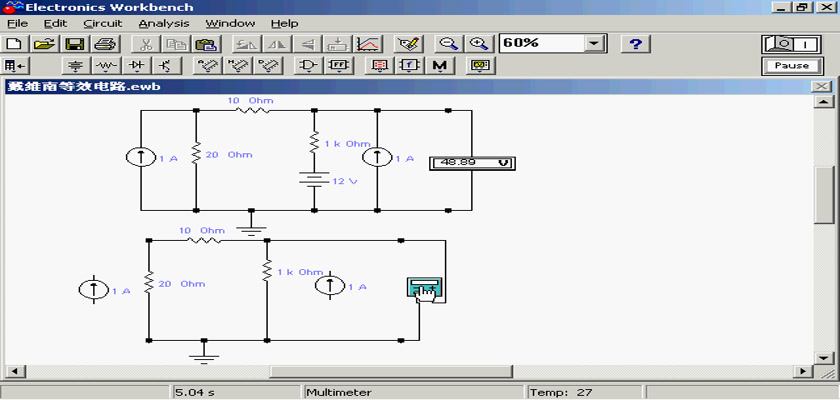Screen dimensions: 840x400
Task: Expand the 60% zoom dropdown arrow
Action: point(594,44)
